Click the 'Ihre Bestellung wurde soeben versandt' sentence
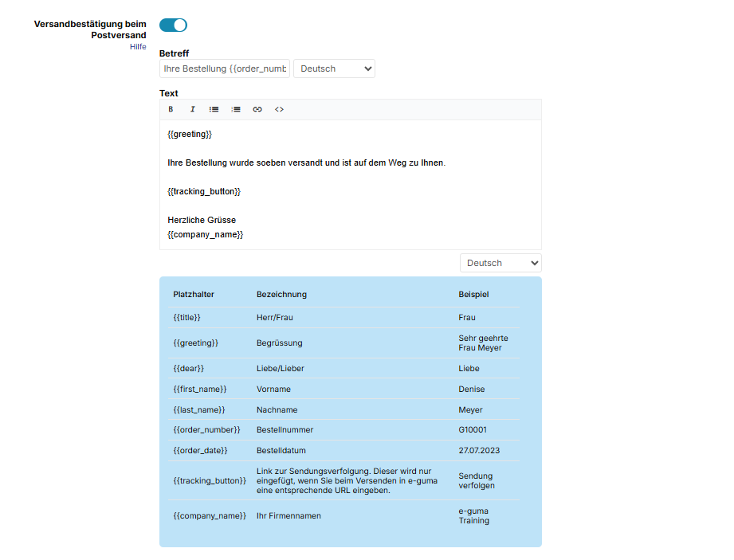734x560 pixels. 307,163
